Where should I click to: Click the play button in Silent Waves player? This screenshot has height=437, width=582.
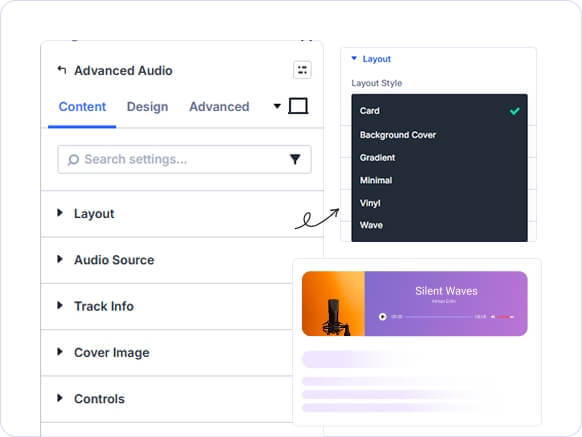[x=382, y=317]
